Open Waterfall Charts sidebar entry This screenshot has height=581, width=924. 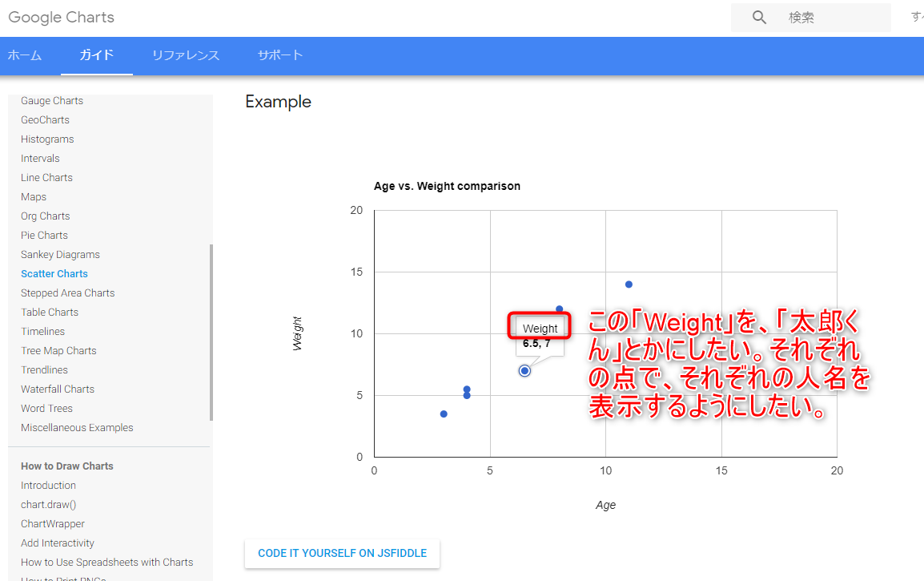(x=58, y=389)
